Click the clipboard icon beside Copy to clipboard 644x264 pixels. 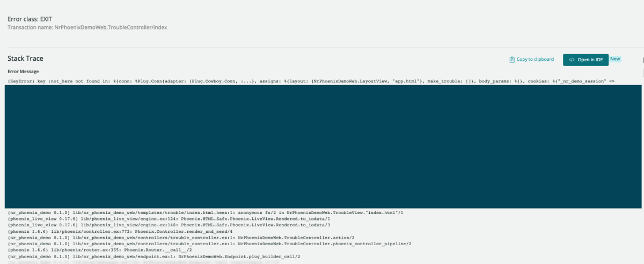click(512, 60)
